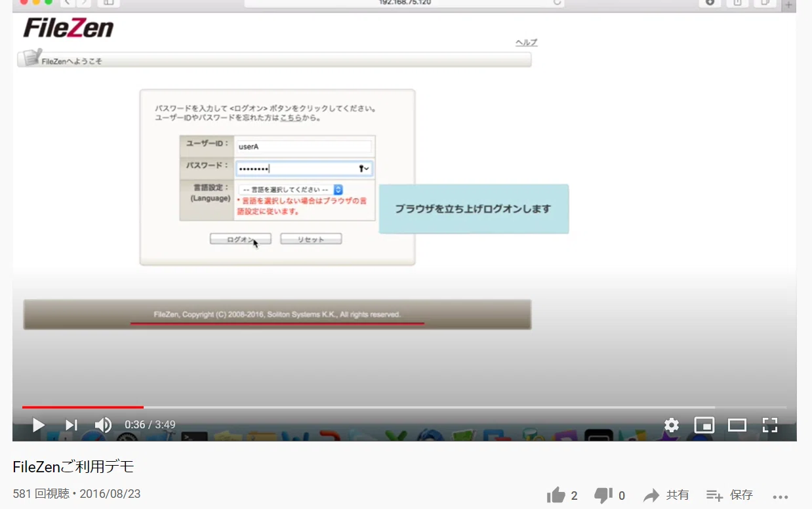Play the video
The width and height of the screenshot is (812, 509).
pyautogui.click(x=39, y=425)
